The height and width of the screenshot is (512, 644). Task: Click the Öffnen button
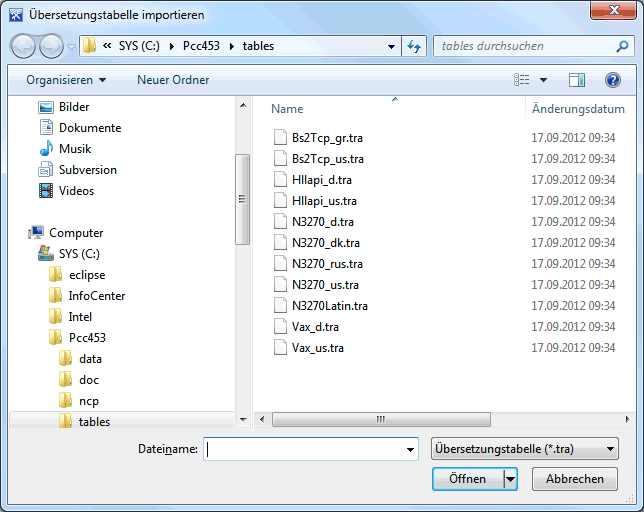(x=467, y=479)
